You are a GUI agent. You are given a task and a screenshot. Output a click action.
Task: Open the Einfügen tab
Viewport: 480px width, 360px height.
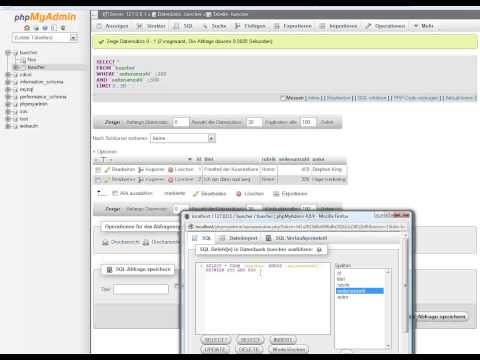[x=250, y=26]
